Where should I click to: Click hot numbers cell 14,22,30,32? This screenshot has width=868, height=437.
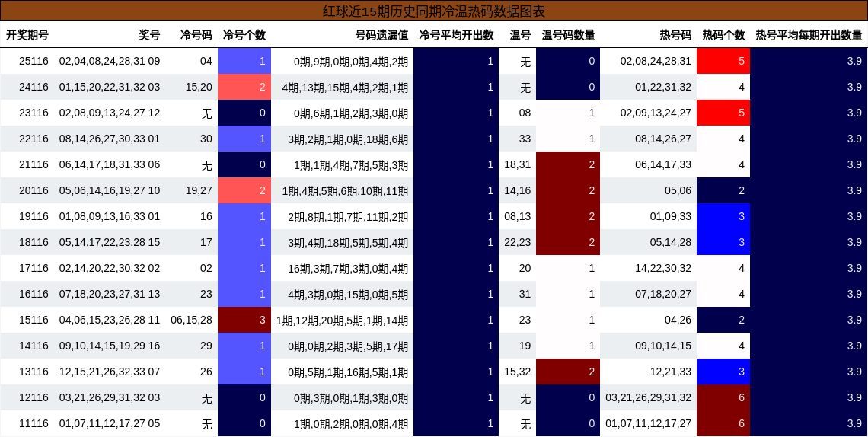click(663, 268)
